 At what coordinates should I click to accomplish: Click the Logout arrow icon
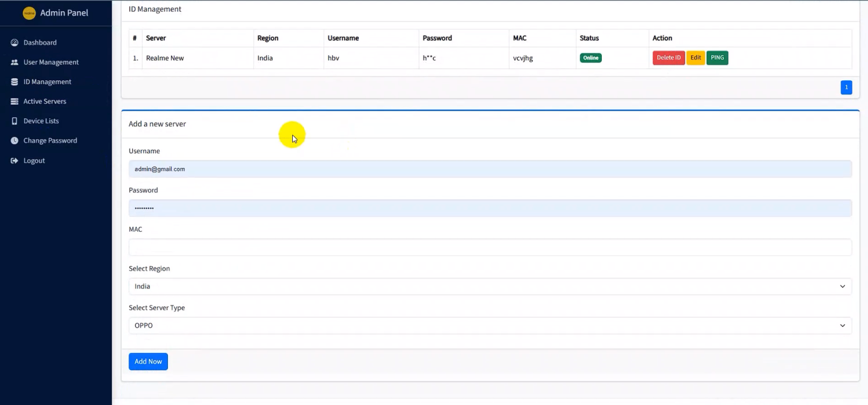coord(15,161)
